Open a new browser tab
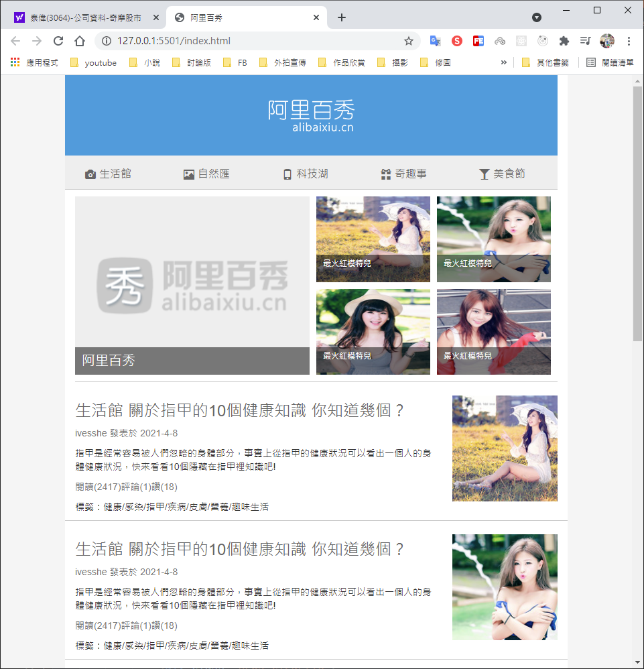 342,17
